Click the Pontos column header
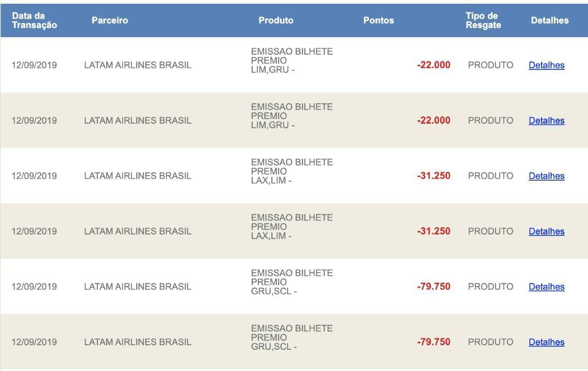Screen dimensions: 588x371 point(379,21)
